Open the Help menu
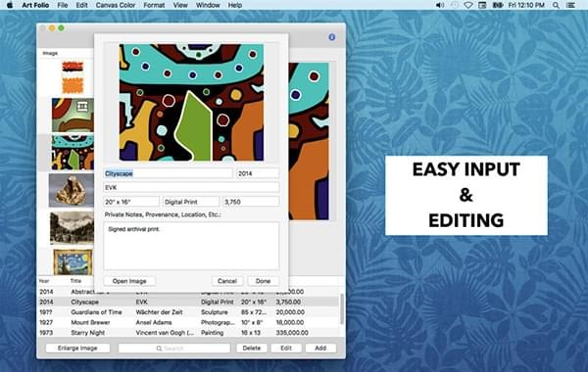The image size is (588, 372). tap(235, 5)
